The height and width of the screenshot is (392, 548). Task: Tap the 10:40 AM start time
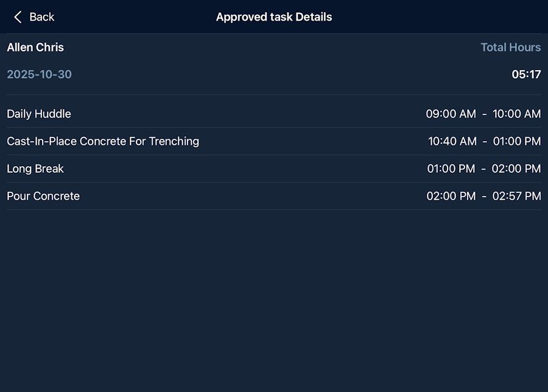point(452,141)
